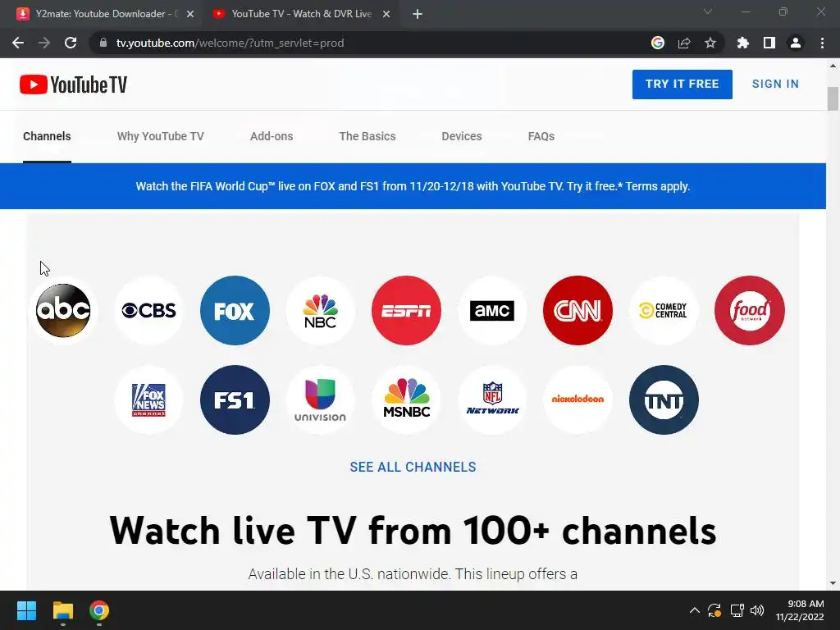Open the Why YouTube TV section
The height and width of the screenshot is (630, 840).
click(160, 136)
